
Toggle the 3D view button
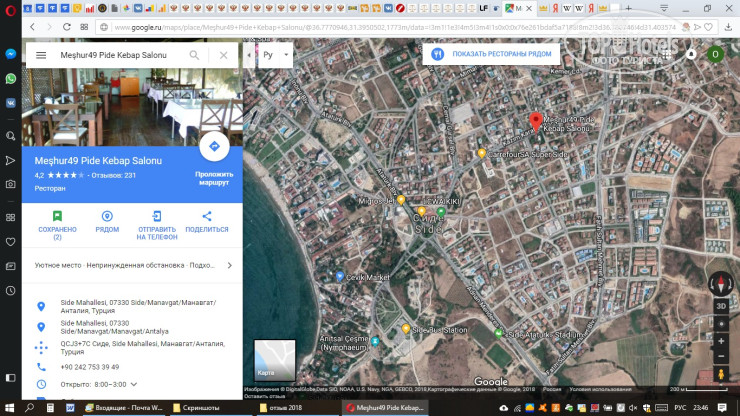[721, 306]
